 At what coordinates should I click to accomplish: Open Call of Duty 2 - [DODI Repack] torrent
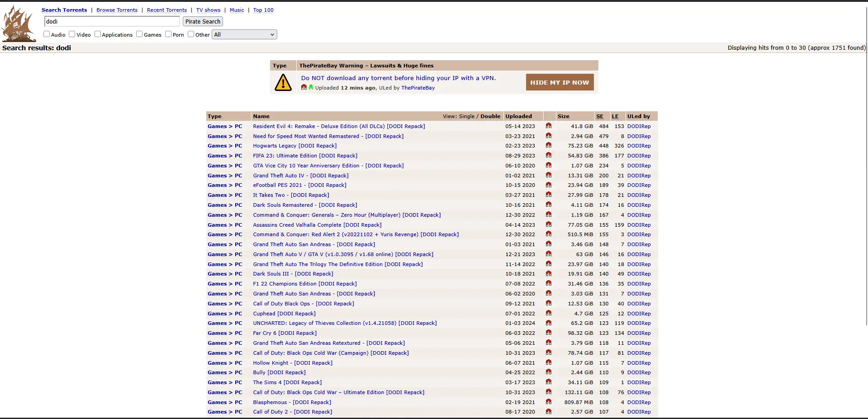pos(292,412)
